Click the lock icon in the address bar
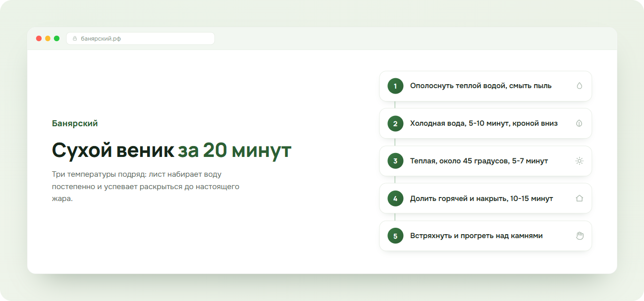Viewport: 644px width, 301px height. pos(75,39)
